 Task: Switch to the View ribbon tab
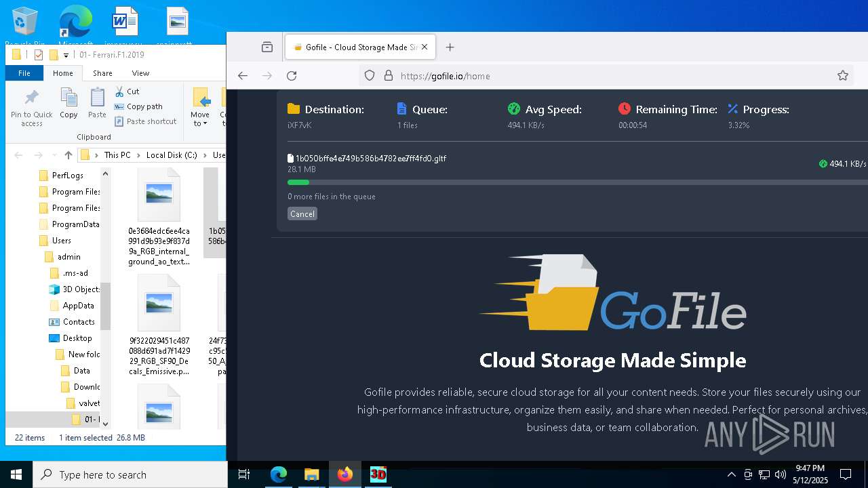(140, 73)
